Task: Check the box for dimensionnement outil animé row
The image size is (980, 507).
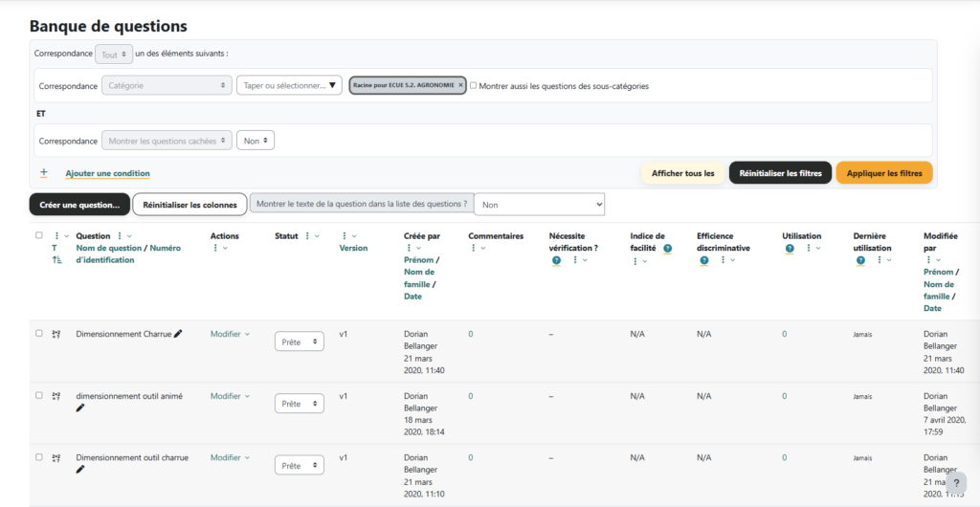Action: (x=39, y=395)
